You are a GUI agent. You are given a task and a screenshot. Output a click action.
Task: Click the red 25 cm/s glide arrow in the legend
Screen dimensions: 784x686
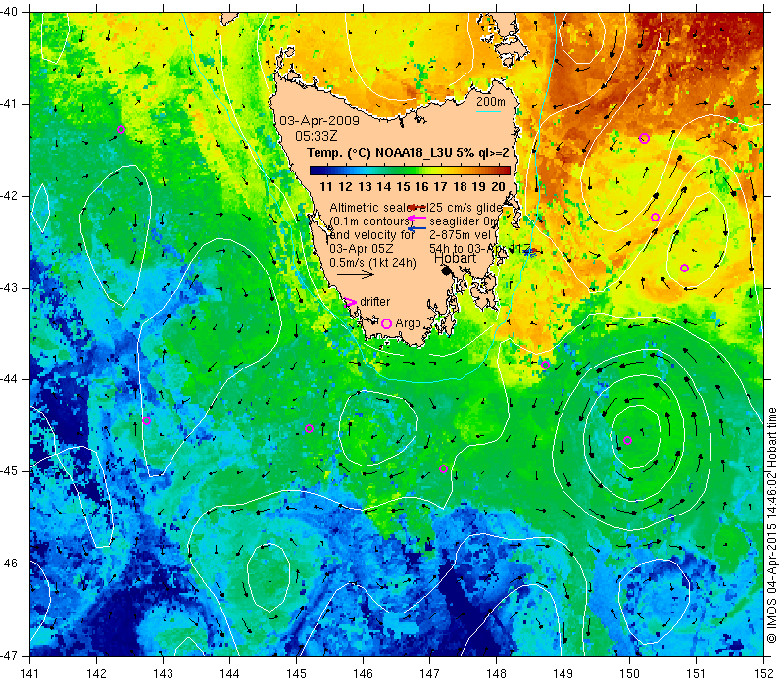(x=417, y=207)
